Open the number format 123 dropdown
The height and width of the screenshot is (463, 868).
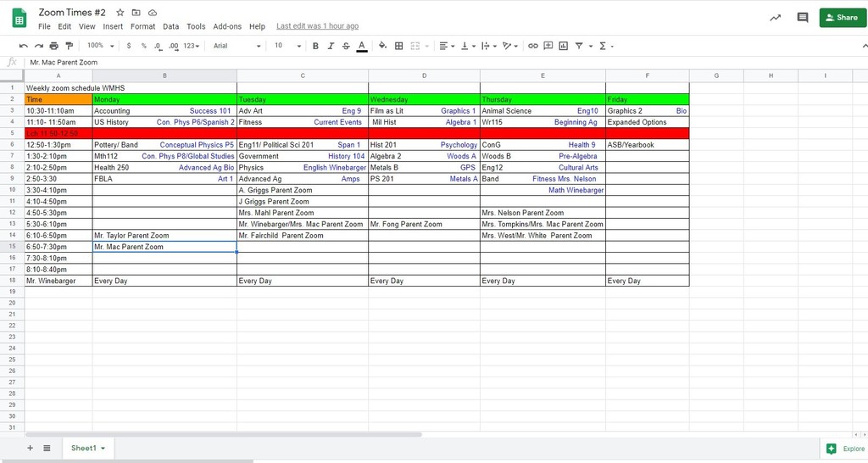[x=192, y=46]
